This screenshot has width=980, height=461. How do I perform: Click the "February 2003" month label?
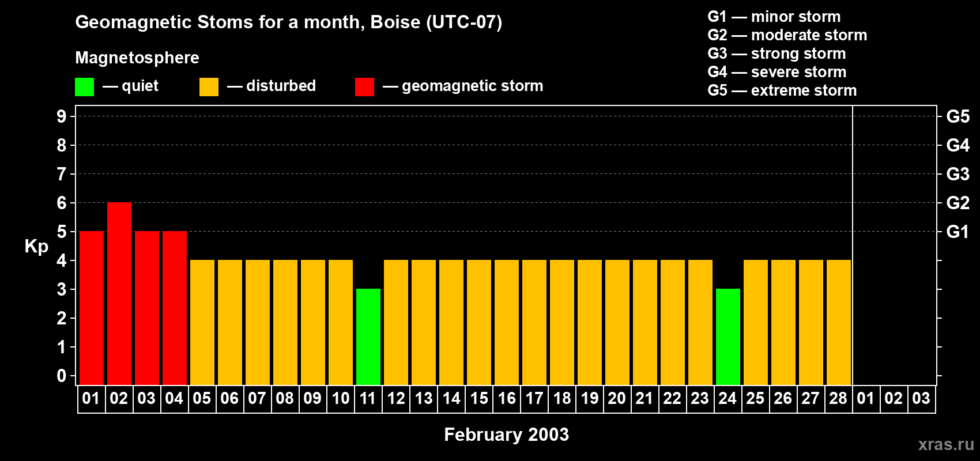(506, 434)
